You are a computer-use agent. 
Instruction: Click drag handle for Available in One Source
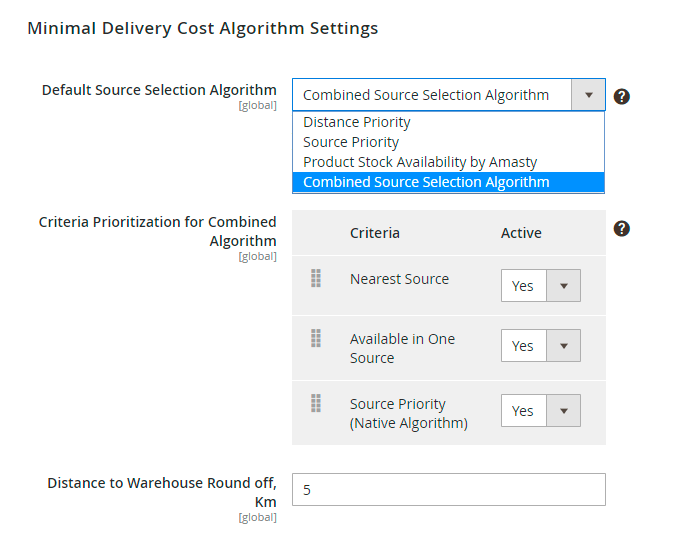[316, 339]
